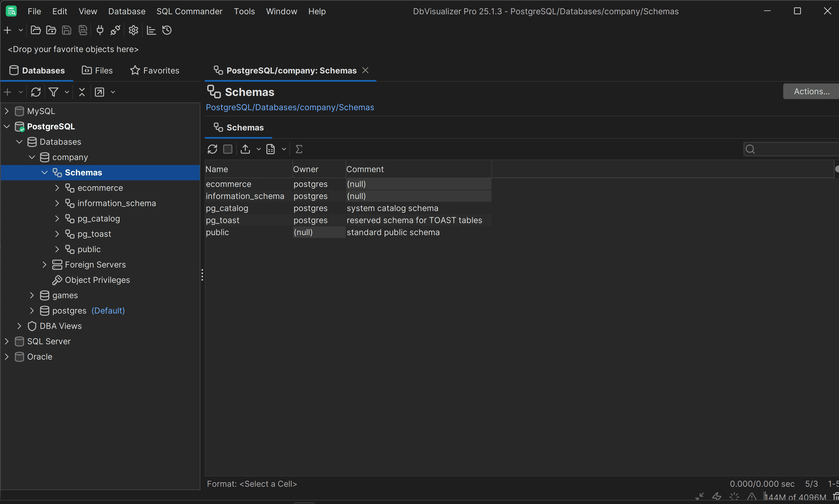The image size is (839, 504).
Task: Click the sigma aggregation icon
Action: coord(299,149)
